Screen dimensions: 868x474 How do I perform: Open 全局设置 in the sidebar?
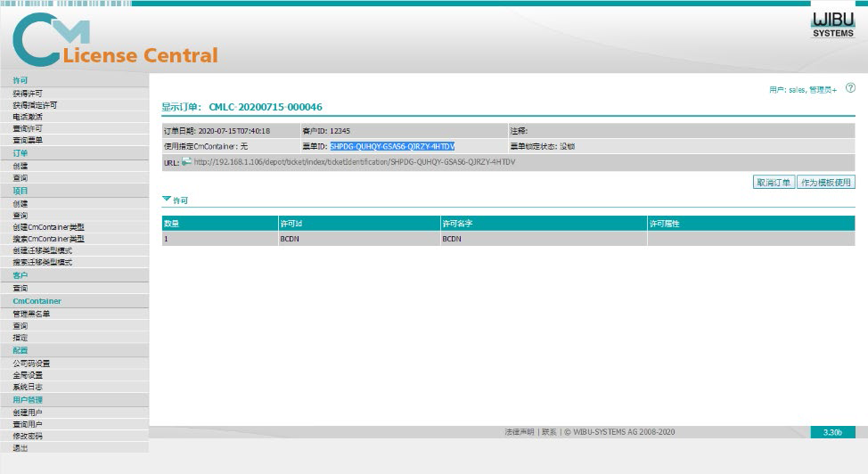click(28, 375)
